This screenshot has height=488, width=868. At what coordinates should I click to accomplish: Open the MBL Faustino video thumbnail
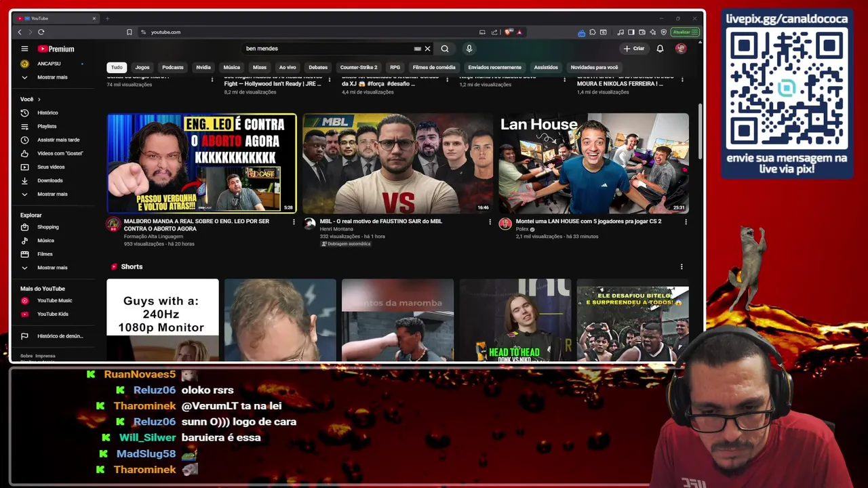(x=397, y=163)
